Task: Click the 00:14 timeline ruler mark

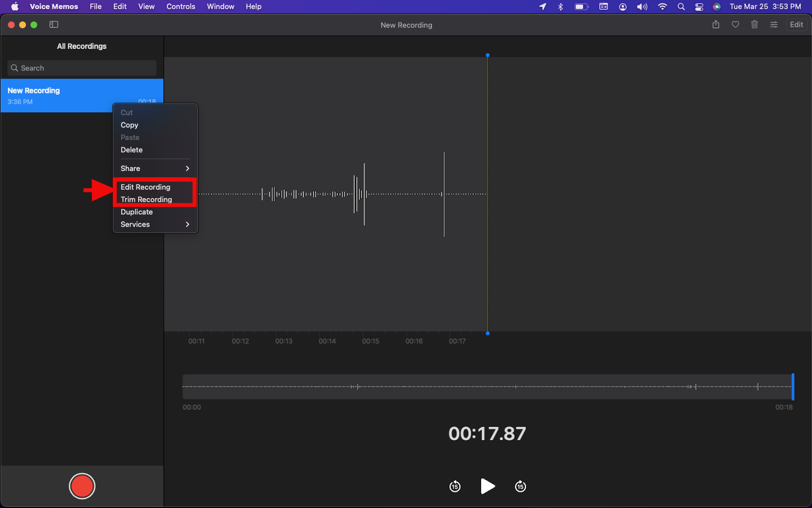Action: click(x=327, y=341)
